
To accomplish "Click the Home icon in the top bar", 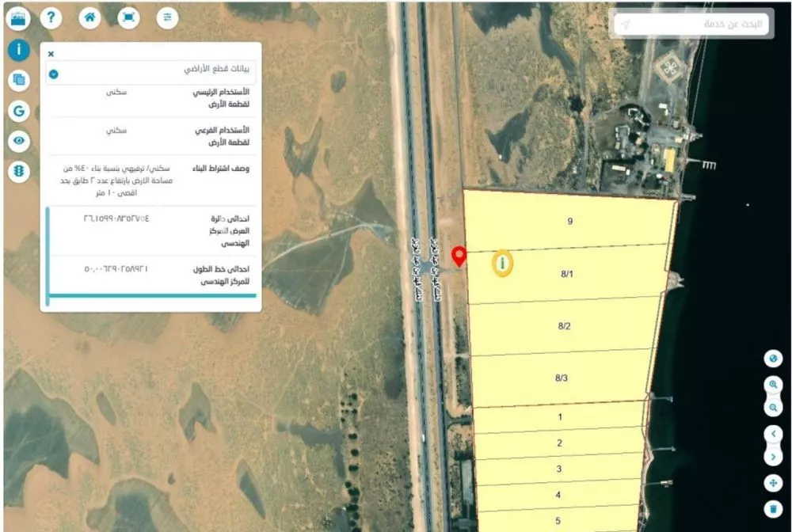I will pos(89,17).
